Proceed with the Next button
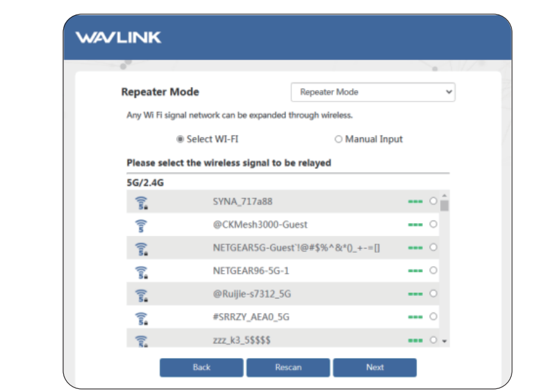The width and height of the screenshot is (556, 392). (374, 367)
